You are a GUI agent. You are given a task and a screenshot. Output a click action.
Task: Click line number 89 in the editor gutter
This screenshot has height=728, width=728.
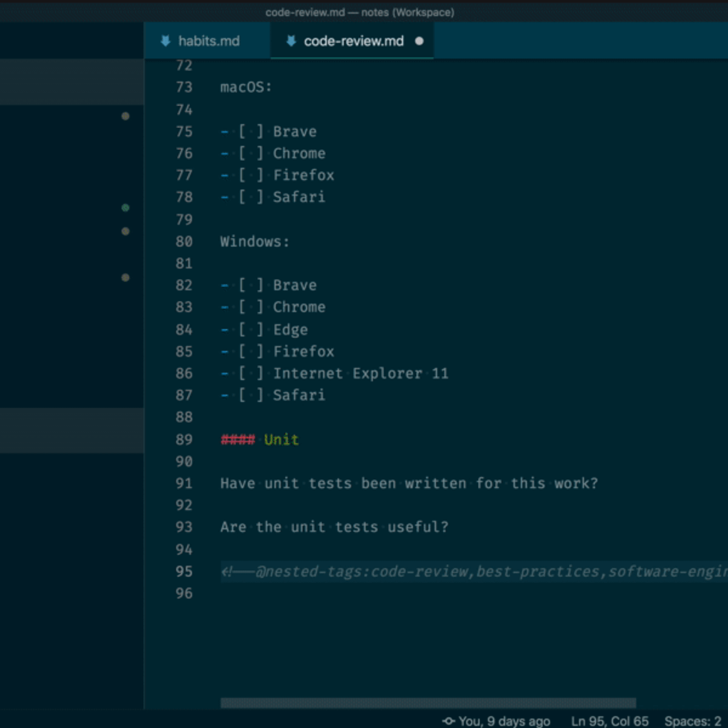click(184, 440)
